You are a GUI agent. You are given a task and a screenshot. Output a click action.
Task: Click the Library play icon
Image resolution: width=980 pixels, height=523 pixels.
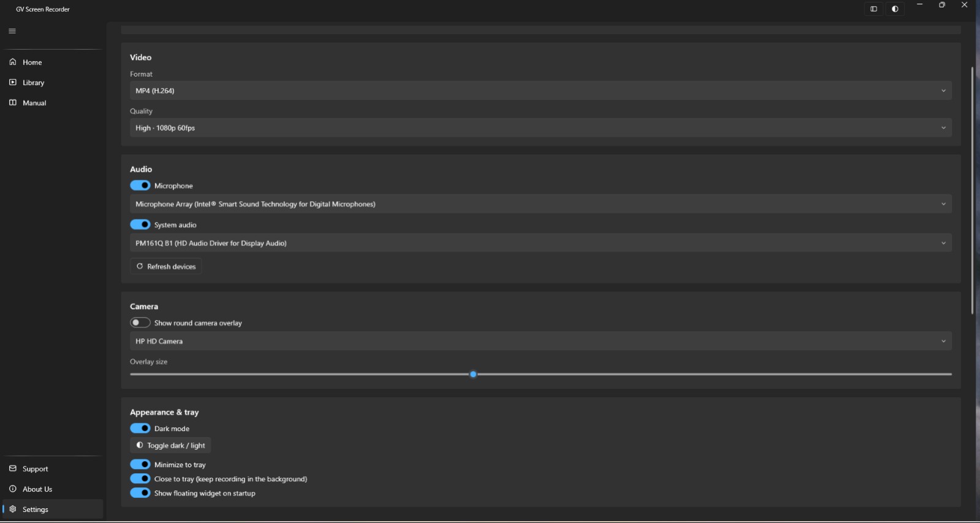pos(13,82)
